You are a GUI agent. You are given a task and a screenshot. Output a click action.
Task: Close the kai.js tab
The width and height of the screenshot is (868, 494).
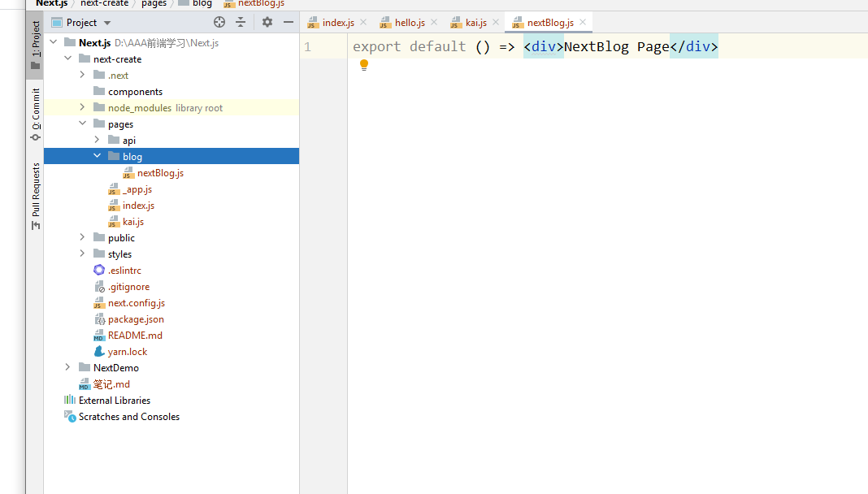click(x=496, y=22)
